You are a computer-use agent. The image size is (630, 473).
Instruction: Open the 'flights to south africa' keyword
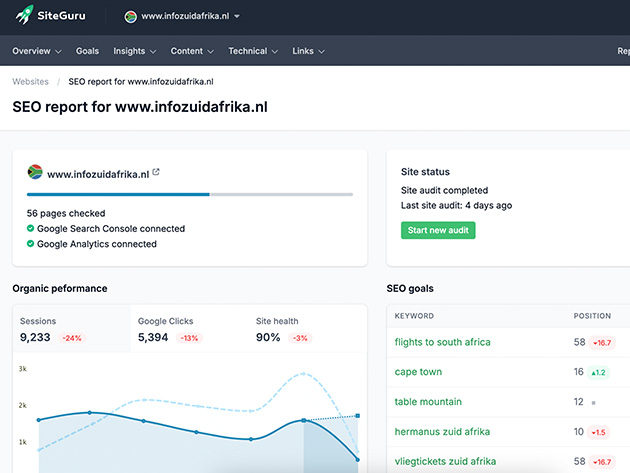[x=442, y=342]
